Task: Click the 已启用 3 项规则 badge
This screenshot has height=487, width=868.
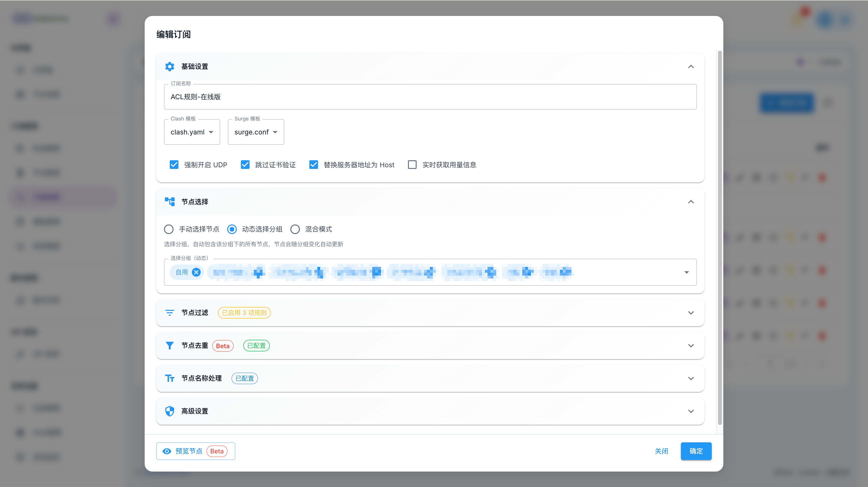Action: (244, 313)
